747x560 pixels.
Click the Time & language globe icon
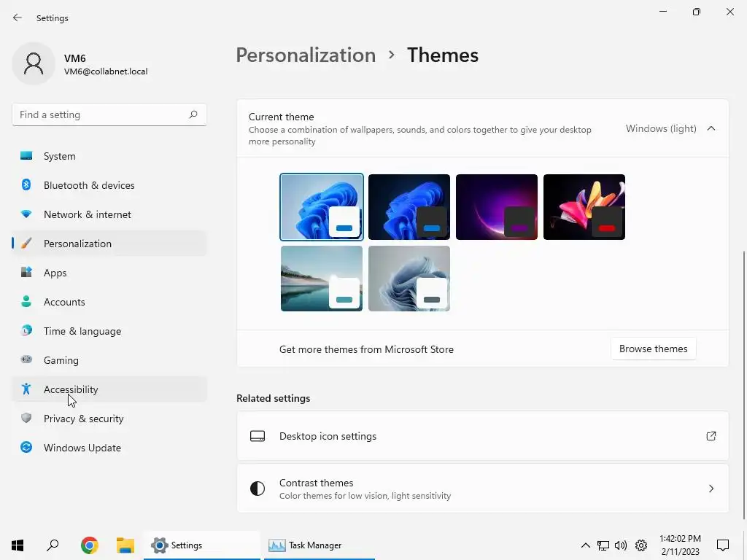pos(26,330)
